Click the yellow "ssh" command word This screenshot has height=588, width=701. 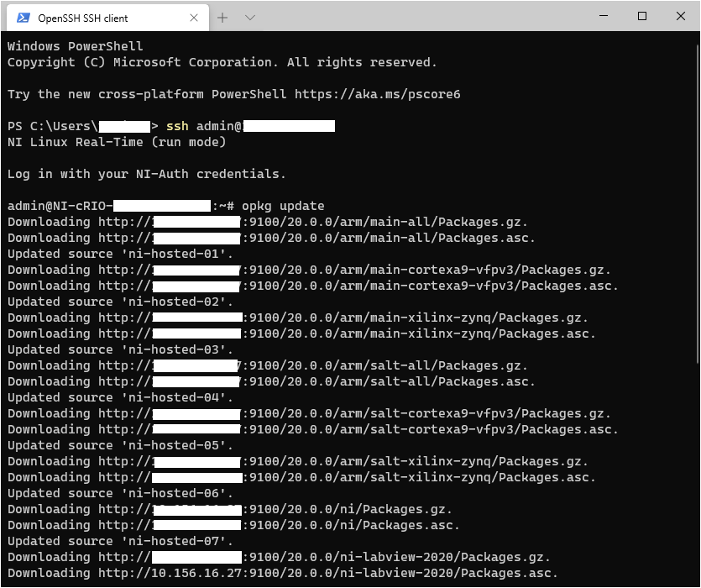[x=177, y=126]
